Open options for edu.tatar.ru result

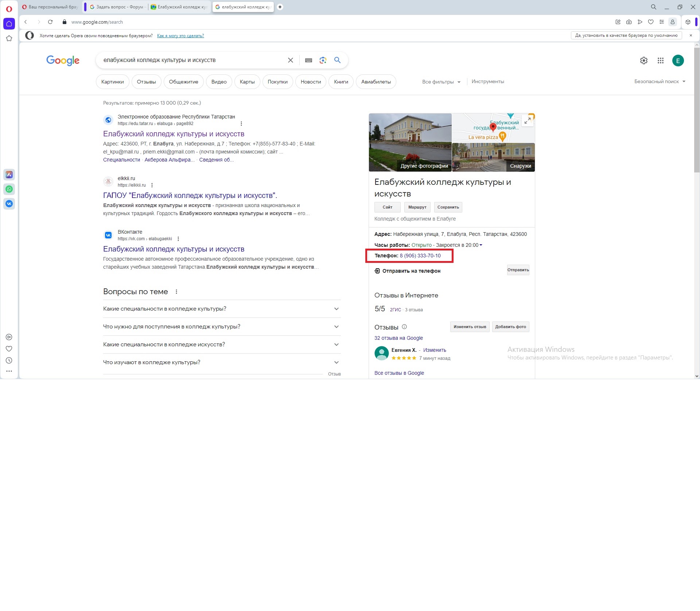(x=241, y=124)
